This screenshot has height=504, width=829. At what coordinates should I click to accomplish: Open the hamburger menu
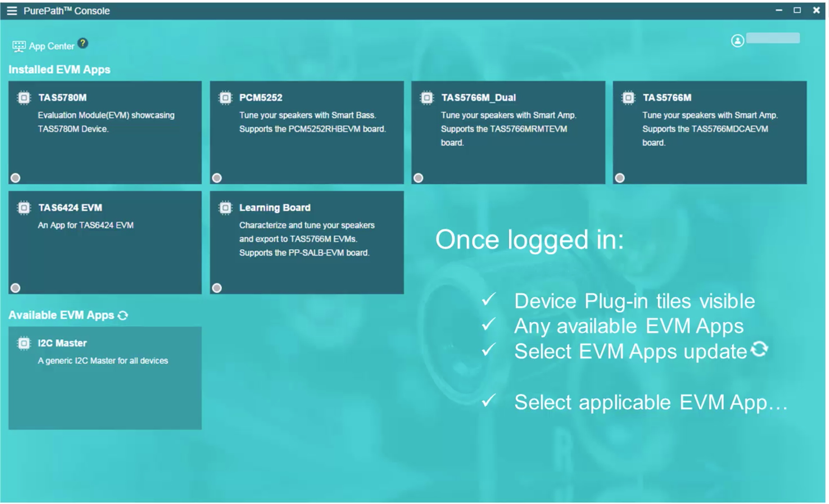(12, 11)
